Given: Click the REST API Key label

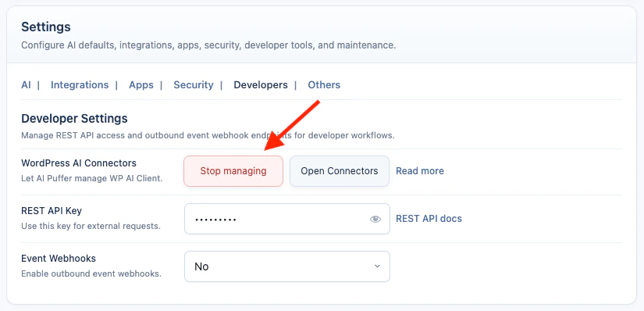Looking at the screenshot, I should (52, 211).
